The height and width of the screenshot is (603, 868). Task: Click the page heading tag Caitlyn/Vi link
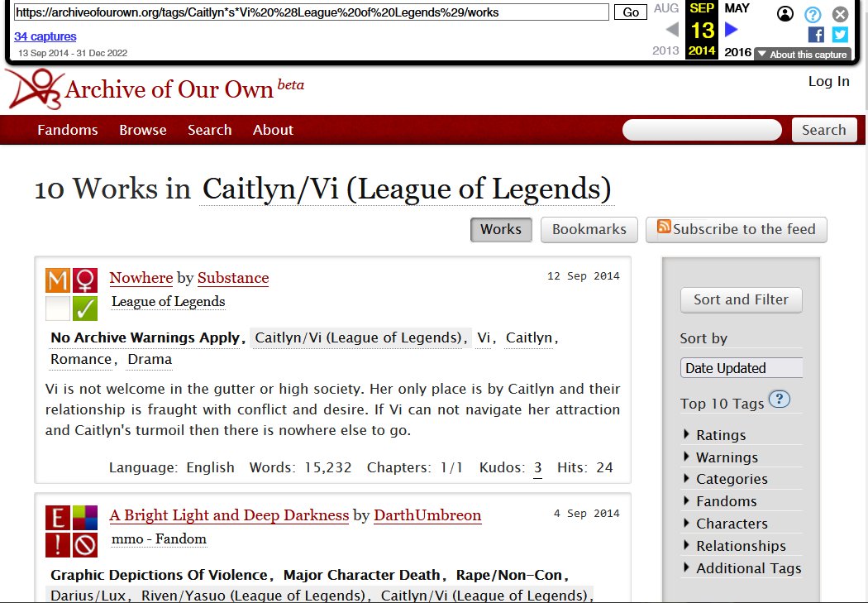[407, 189]
